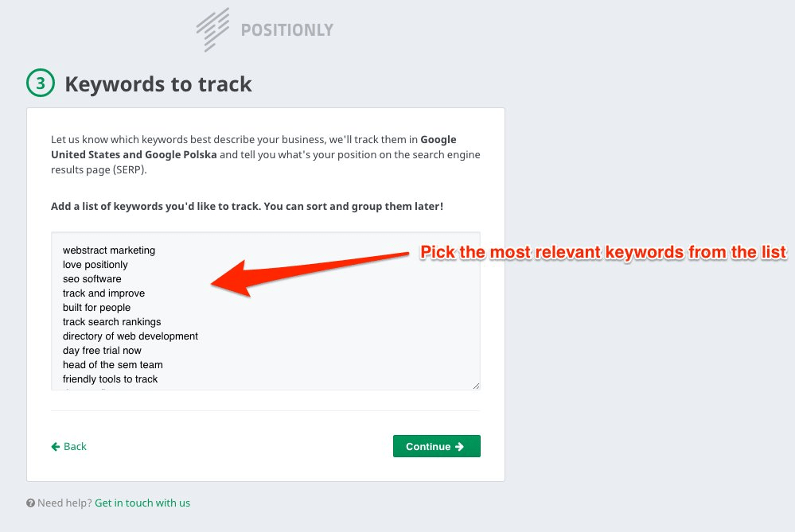Click the green back arrow icon

[55, 446]
